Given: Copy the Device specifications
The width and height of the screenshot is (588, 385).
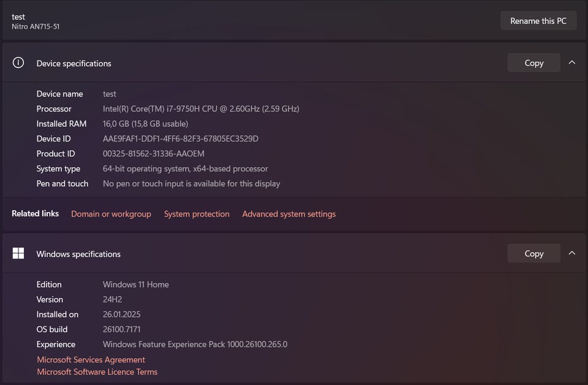Looking at the screenshot, I should pos(533,63).
